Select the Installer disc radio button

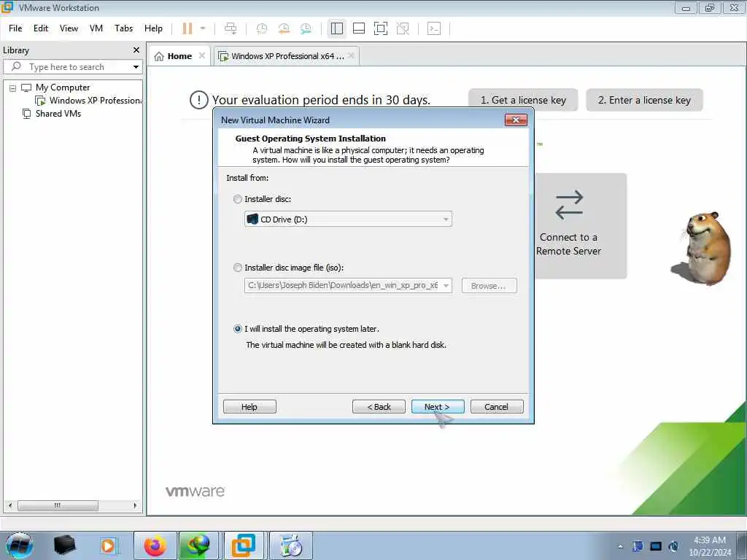pos(238,199)
